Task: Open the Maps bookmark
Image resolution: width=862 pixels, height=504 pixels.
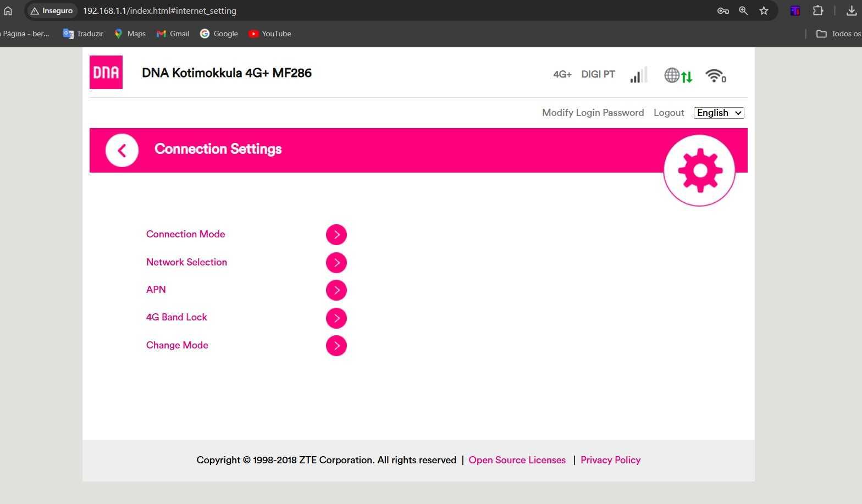Action: tap(130, 34)
